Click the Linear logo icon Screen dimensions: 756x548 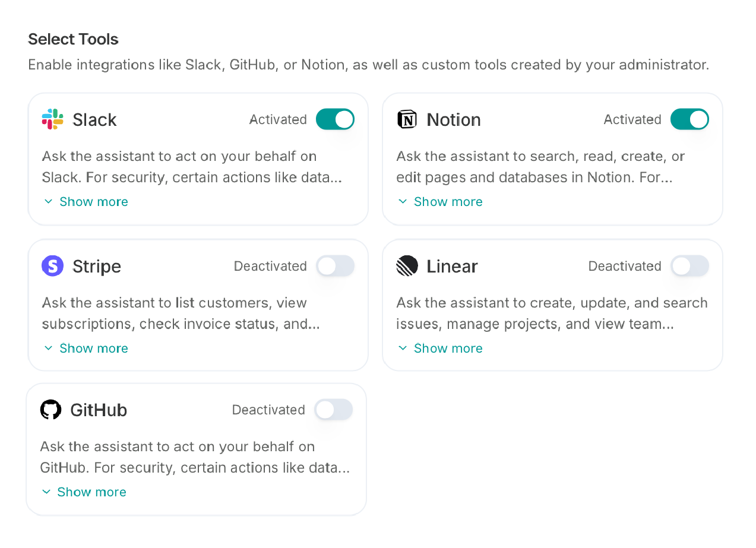(x=407, y=266)
